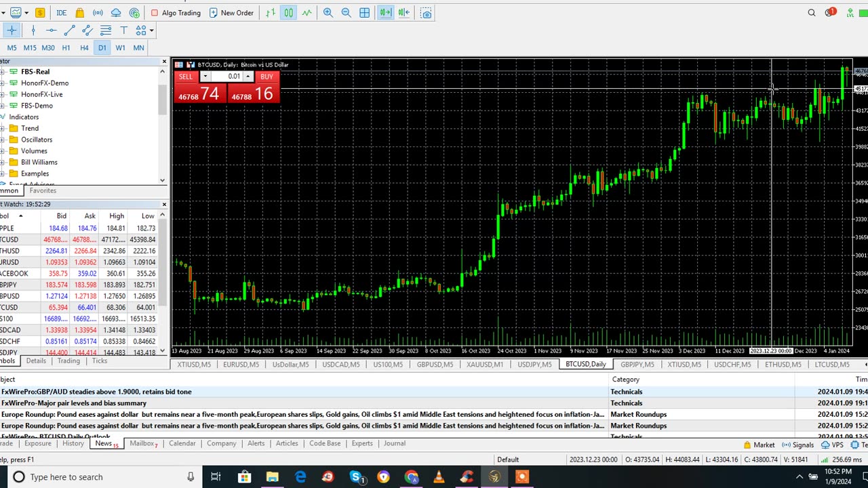Switch to XAUUSD,M1 chart tab
This screenshot has height=488, width=868.
(485, 365)
